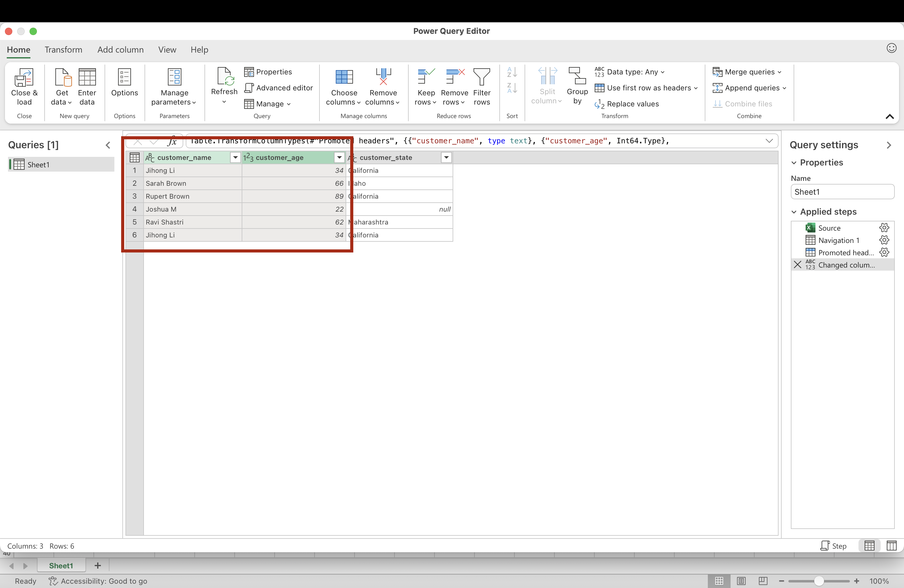
Task: Select the Promoted headers applied step
Action: pos(846,252)
